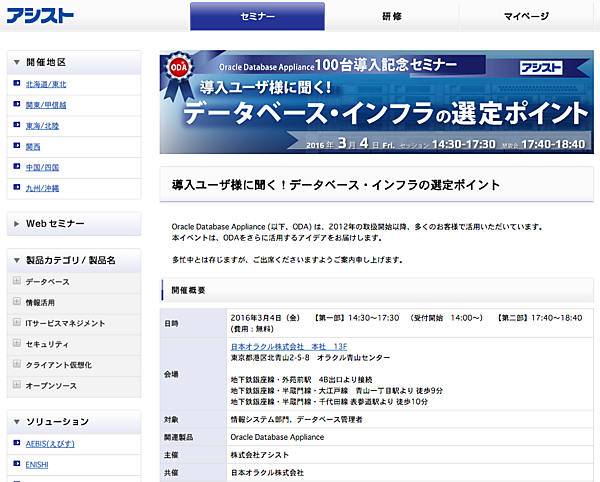The image size is (600, 482).
Task: Collapse the ソリューション section
Action: click(x=16, y=422)
